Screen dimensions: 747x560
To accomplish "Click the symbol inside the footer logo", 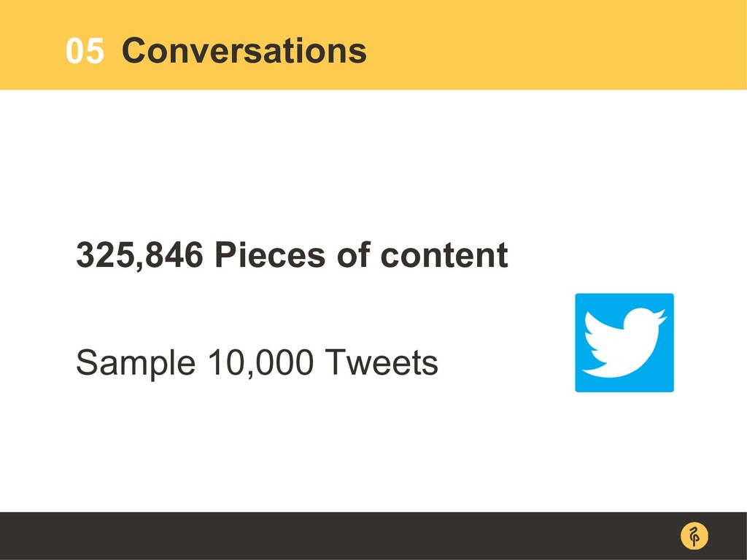I will tap(694, 536).
